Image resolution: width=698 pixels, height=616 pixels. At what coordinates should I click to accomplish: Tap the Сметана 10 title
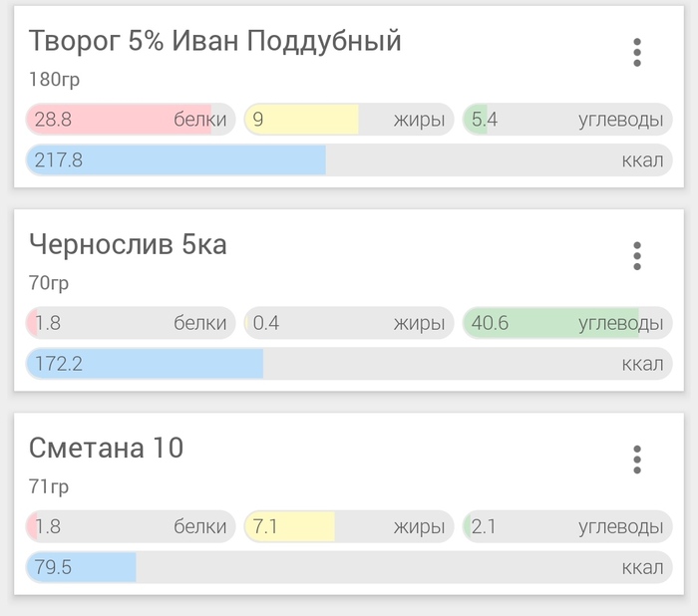point(106,449)
